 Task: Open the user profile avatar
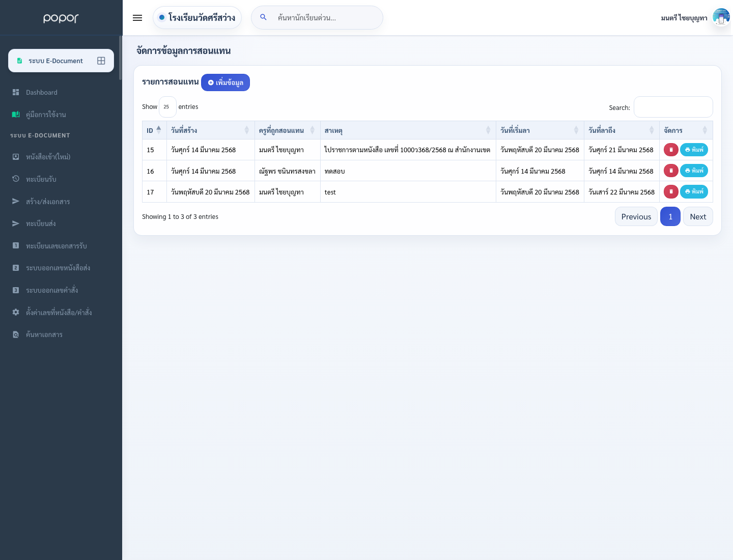pyautogui.click(x=721, y=17)
